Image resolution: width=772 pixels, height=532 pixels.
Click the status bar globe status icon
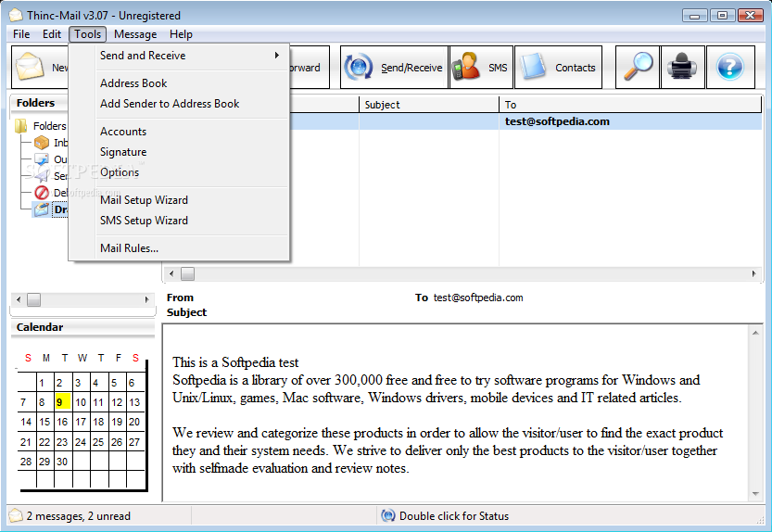coord(388,515)
